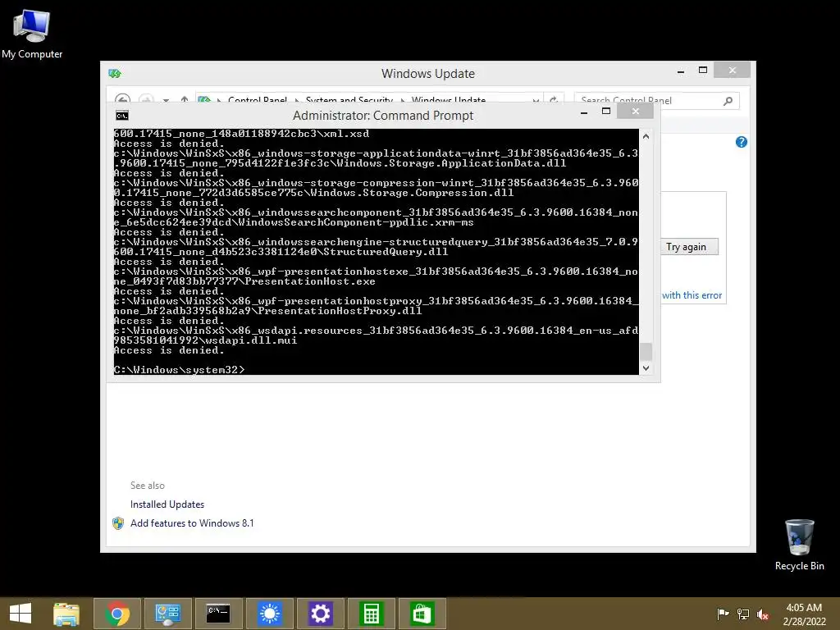Image resolution: width=840 pixels, height=630 pixels.
Task: Click Windows Update title bar icon
Action: pyautogui.click(x=115, y=73)
